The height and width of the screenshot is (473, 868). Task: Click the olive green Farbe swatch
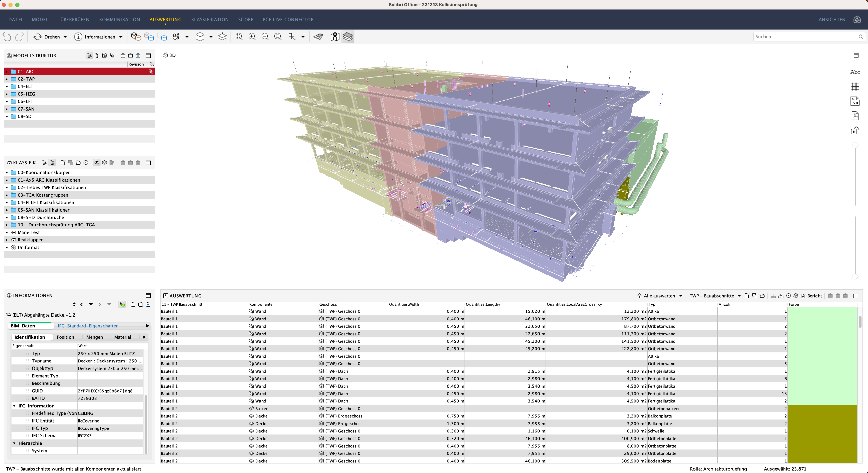tap(822, 434)
